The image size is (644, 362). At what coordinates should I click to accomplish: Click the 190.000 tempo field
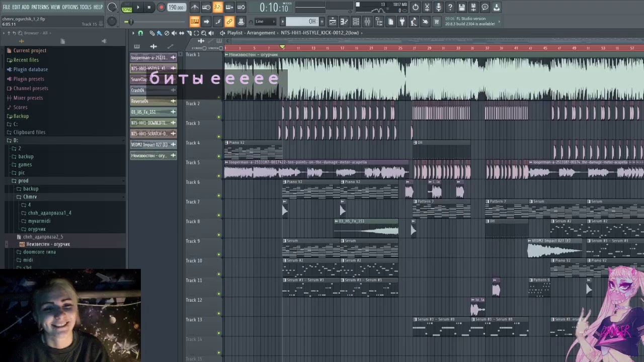click(x=176, y=8)
